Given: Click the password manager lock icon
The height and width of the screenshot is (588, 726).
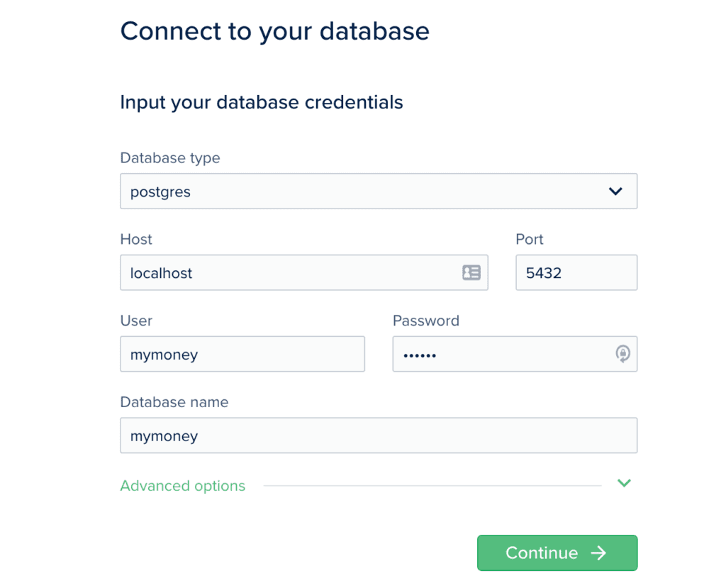Looking at the screenshot, I should tap(622, 354).
